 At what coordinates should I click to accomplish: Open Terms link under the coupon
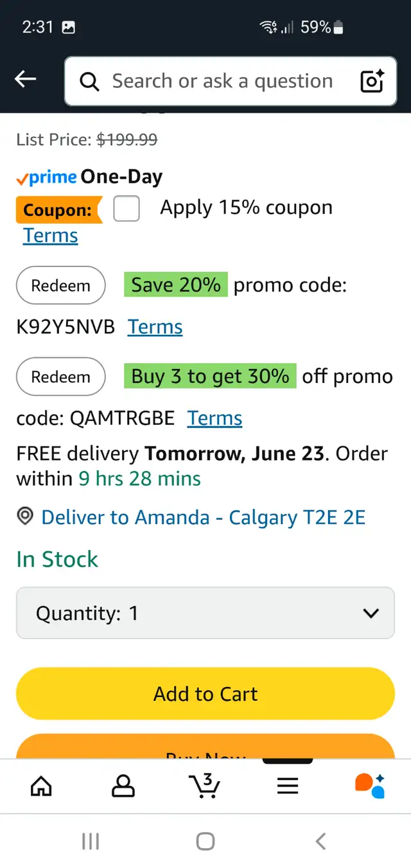[x=51, y=236]
